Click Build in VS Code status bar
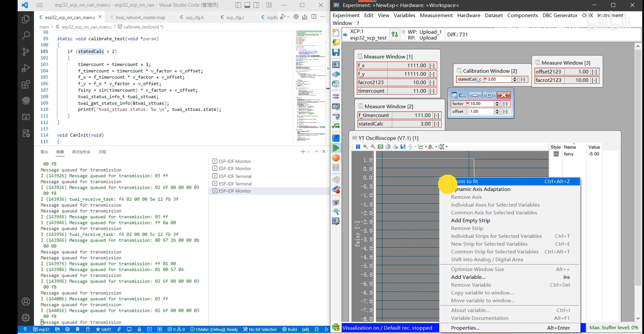644x334 pixels. pyautogui.click(x=289, y=329)
